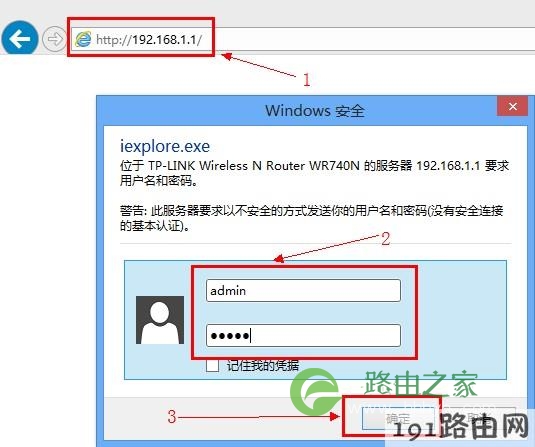
Task: Click the Internet Explorer page icon in address bar
Action: (x=83, y=39)
